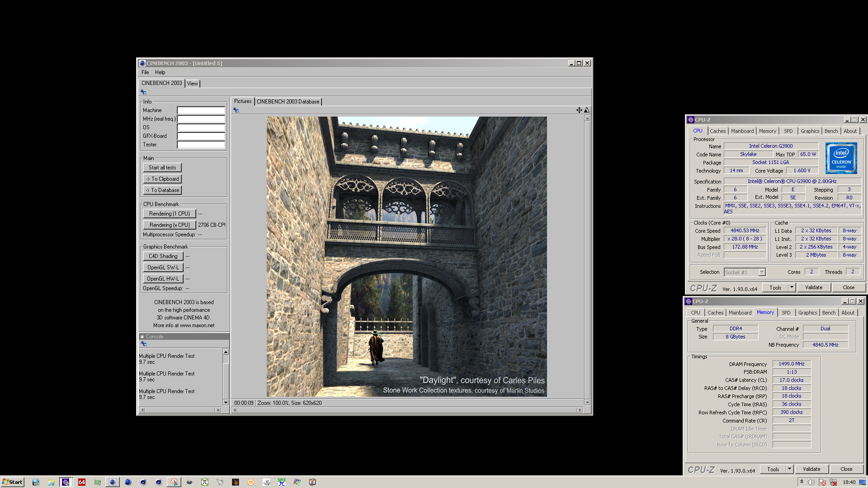Screen dimensions: 868x488
Task: Switch to the View tab in CINEBENCH
Action: [193, 84]
